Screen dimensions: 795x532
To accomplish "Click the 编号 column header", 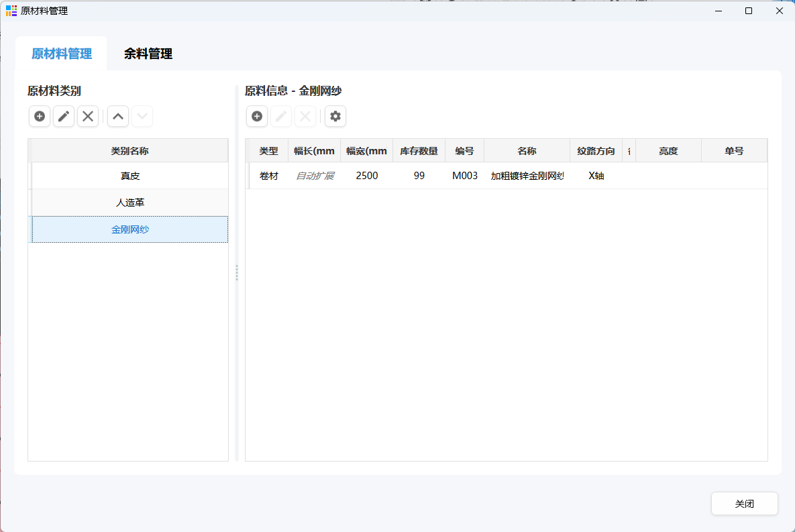I will (464, 151).
